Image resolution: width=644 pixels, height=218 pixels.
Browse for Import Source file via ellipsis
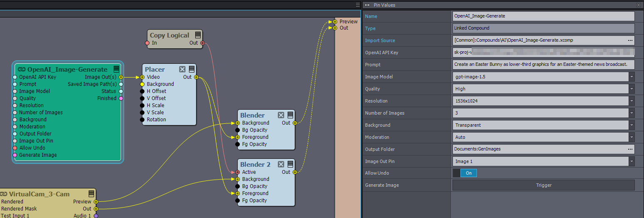point(630,40)
